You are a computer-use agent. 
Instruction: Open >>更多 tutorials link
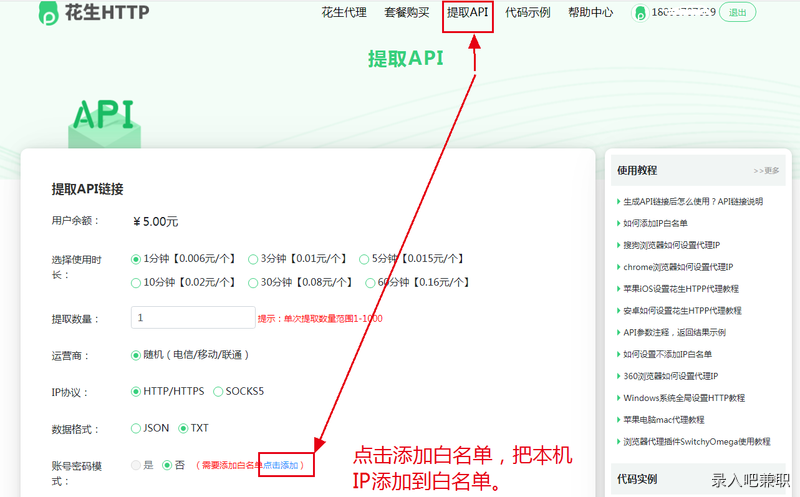click(x=766, y=170)
